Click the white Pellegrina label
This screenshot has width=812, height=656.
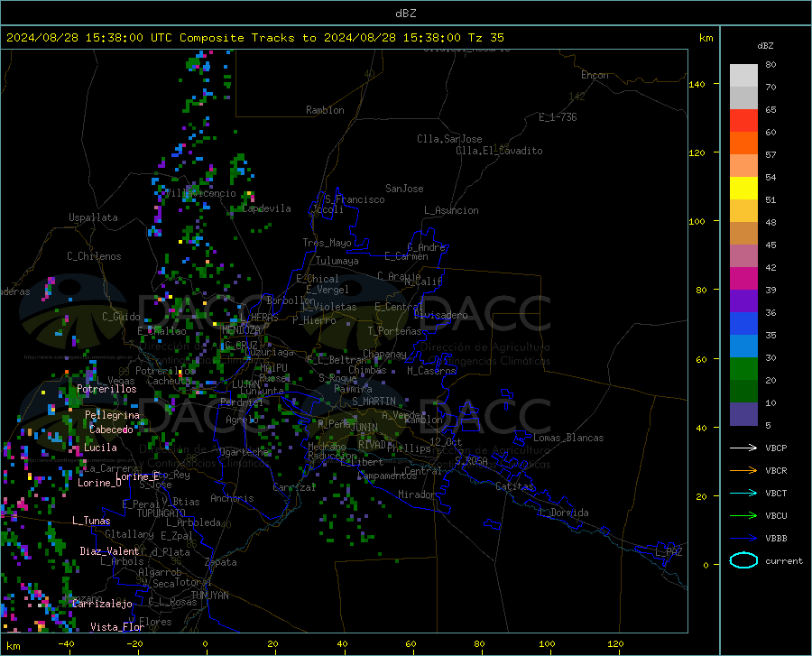112,415
